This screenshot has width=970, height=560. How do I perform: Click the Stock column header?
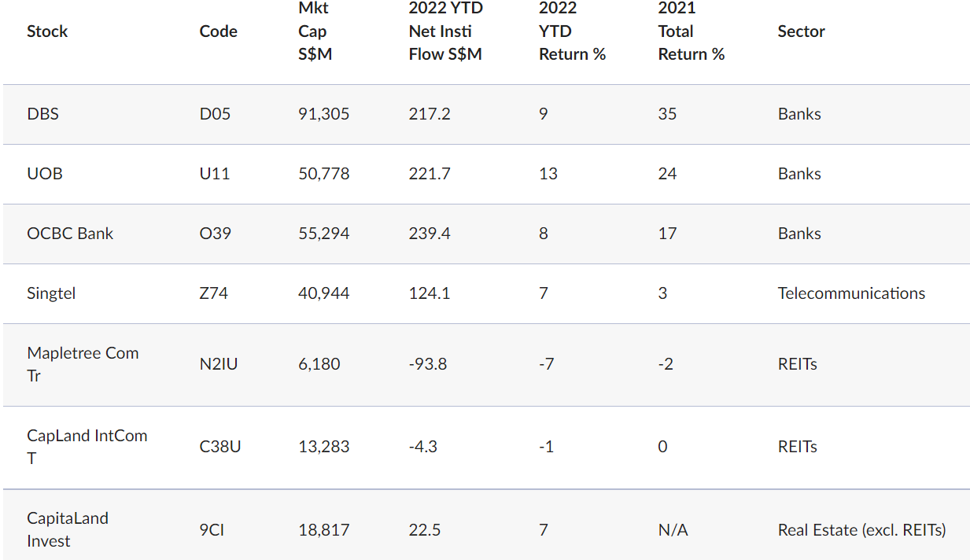click(x=47, y=31)
